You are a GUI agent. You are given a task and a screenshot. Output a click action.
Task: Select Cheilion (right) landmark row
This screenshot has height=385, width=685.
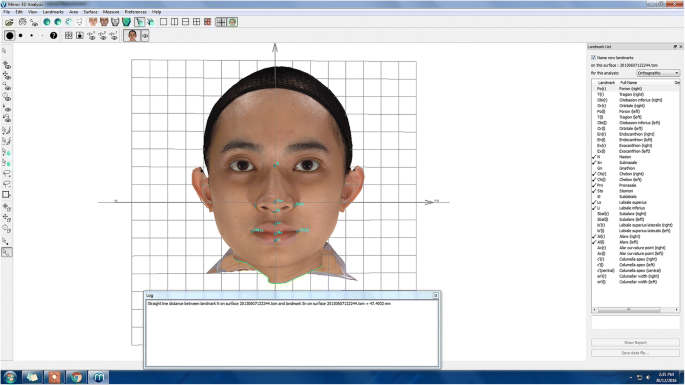636,174
